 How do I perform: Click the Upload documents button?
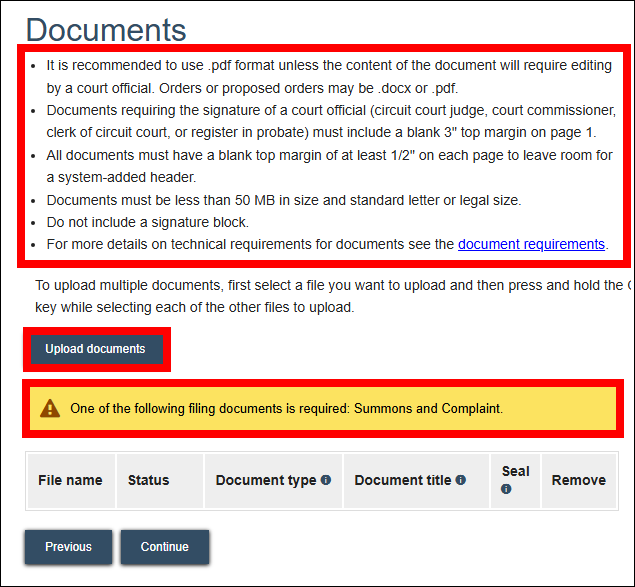[96, 349]
